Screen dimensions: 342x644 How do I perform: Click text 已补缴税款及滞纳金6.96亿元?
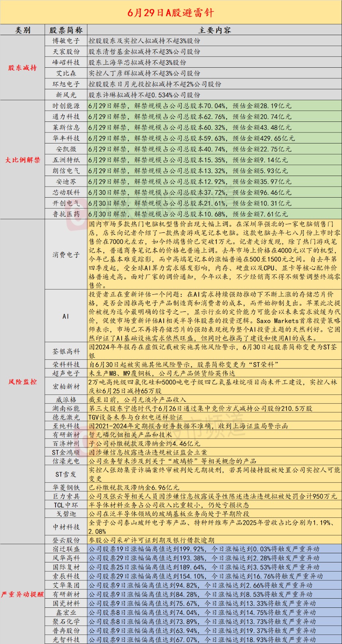click(x=134, y=487)
